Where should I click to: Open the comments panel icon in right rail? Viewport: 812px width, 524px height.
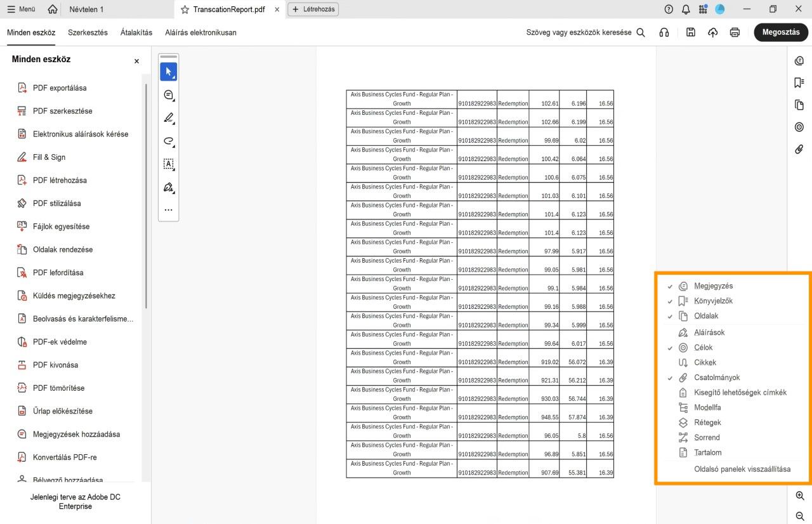(799, 61)
